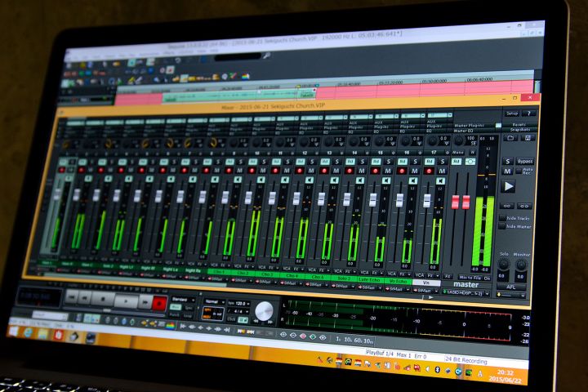Click the large Play arrow in master section

coord(508,186)
